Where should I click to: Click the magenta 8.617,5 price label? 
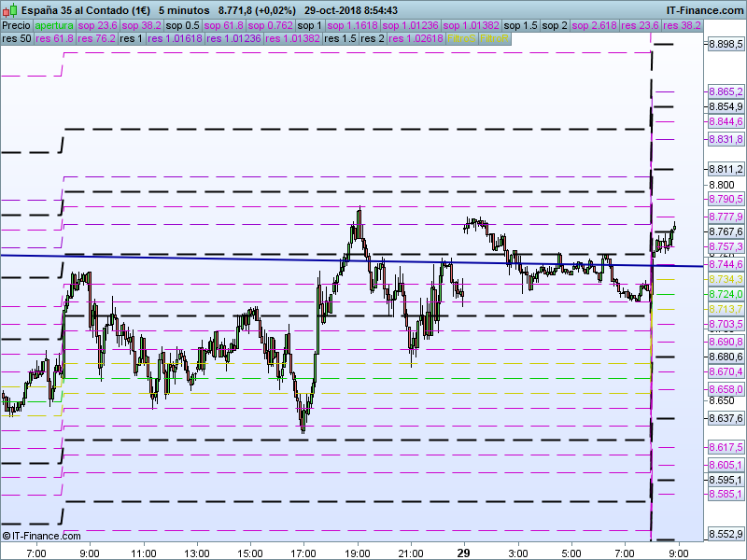[726, 447]
